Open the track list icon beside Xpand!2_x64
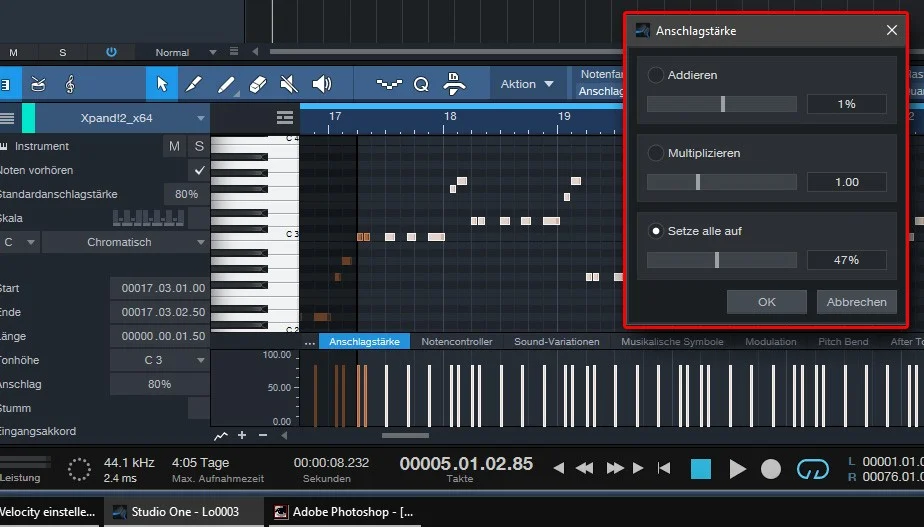This screenshot has width=924, height=527. pos(7,118)
